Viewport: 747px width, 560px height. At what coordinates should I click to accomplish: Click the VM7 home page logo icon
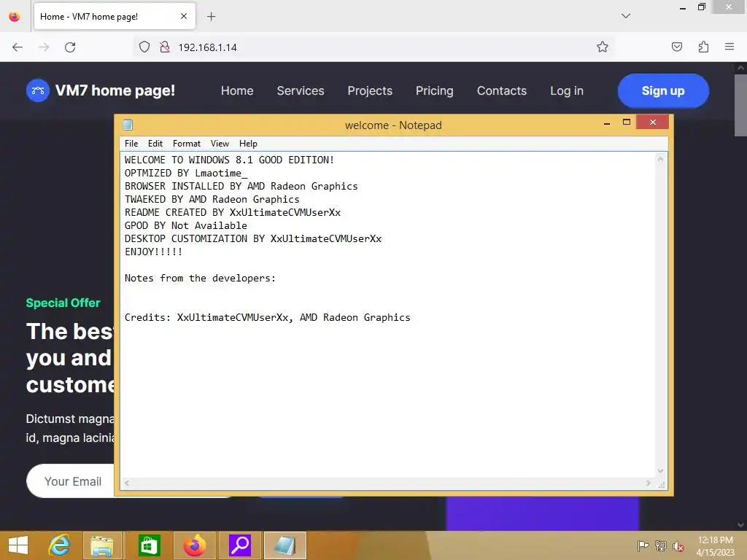[38, 90]
